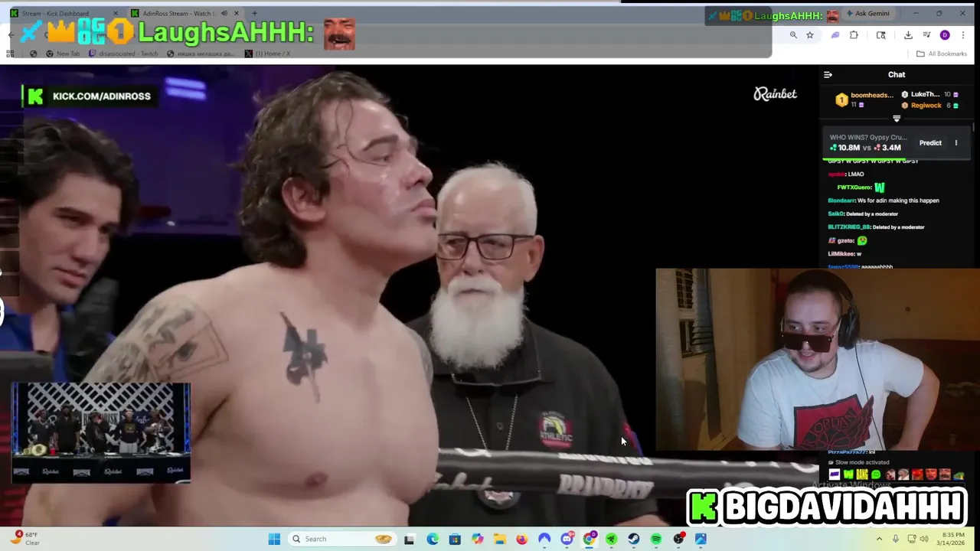Click the Ask Gemini button
Image resolution: width=980 pixels, height=551 pixels.
[x=867, y=14]
